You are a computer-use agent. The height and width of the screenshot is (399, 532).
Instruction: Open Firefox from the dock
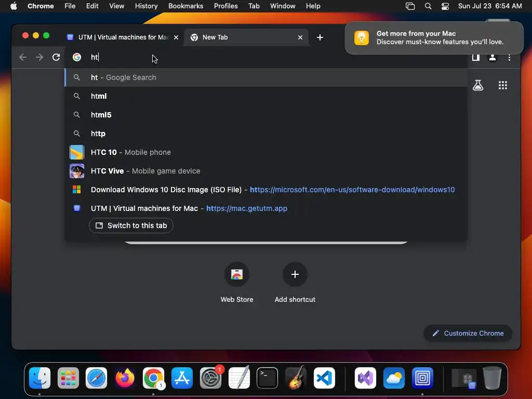(x=125, y=378)
